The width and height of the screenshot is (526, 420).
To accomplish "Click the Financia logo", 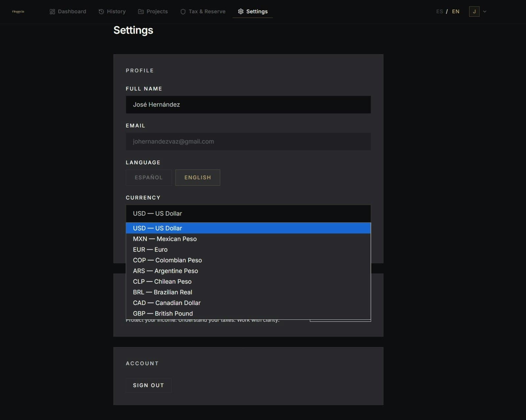I will tap(18, 12).
